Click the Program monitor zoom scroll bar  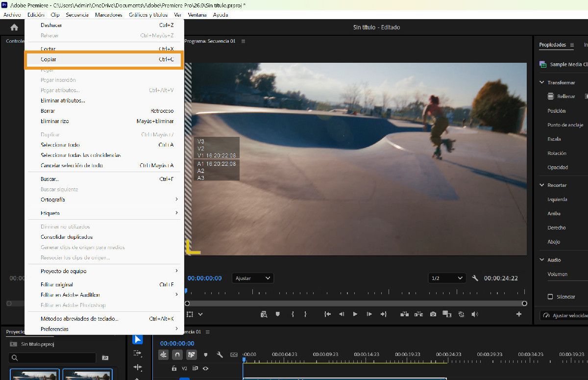355,304
